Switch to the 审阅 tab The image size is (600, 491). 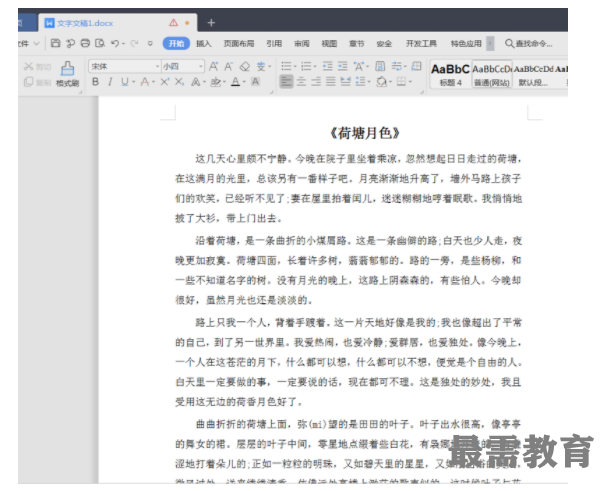tap(302, 43)
